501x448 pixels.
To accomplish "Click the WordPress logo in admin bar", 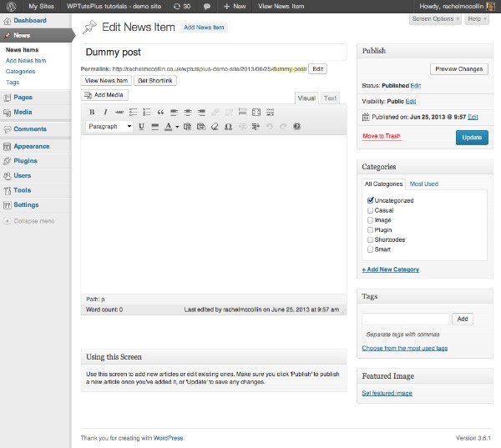I will click(11, 6).
